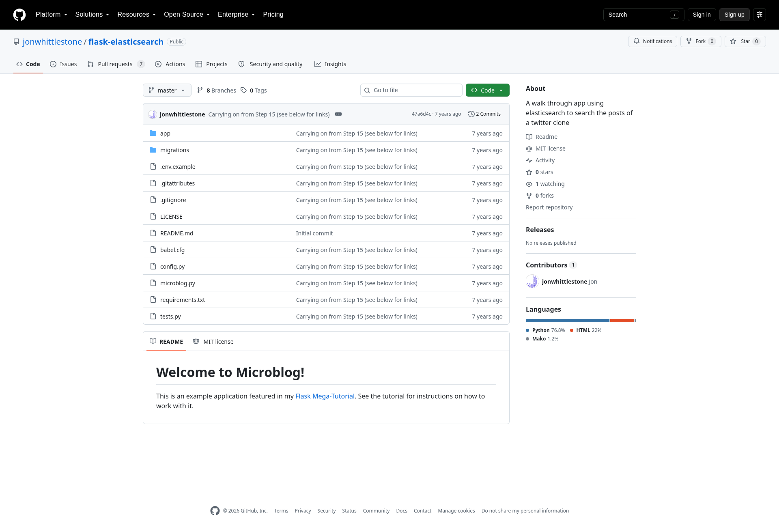Switch to Pull requests tab
This screenshot has height=532, width=779.
[x=116, y=64]
